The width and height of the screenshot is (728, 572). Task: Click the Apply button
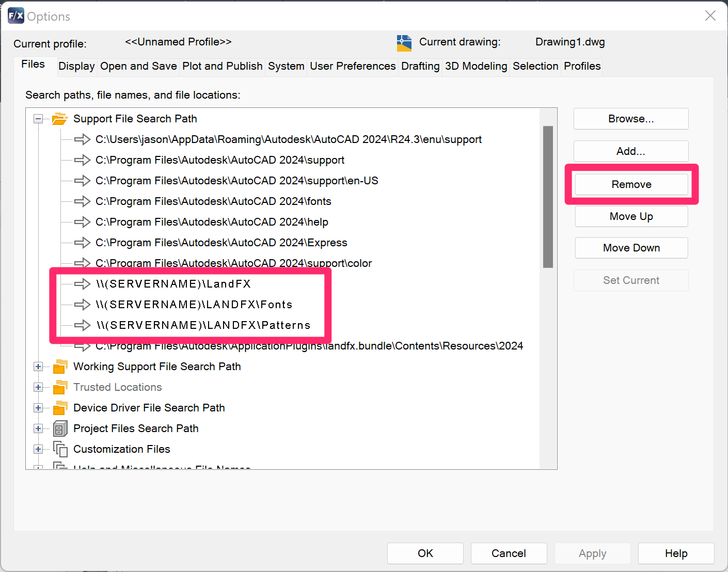click(592, 553)
